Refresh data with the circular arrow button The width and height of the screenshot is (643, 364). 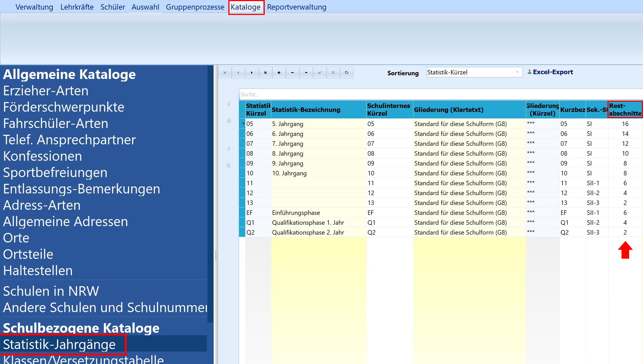[347, 73]
